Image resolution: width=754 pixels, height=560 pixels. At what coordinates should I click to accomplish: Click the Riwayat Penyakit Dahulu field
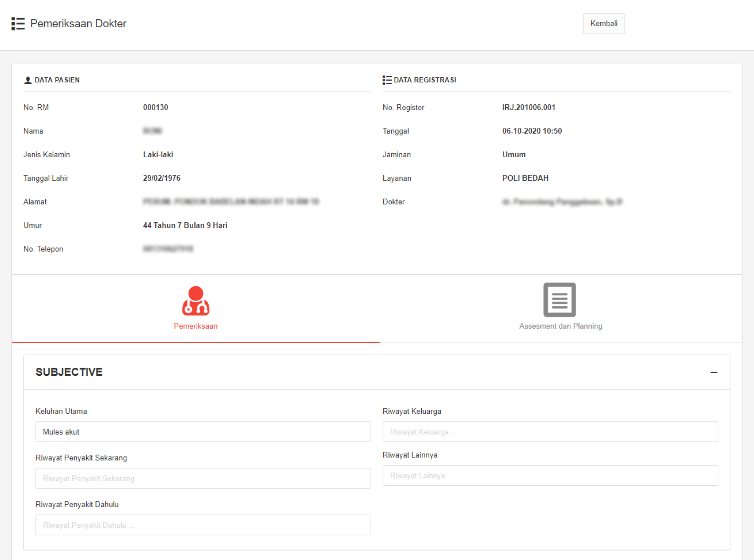tap(203, 525)
